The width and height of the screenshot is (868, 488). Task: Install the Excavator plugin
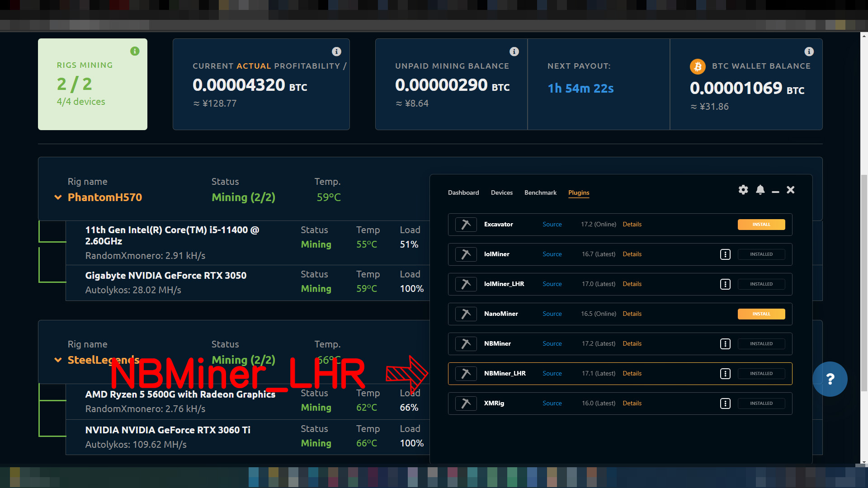click(761, 225)
